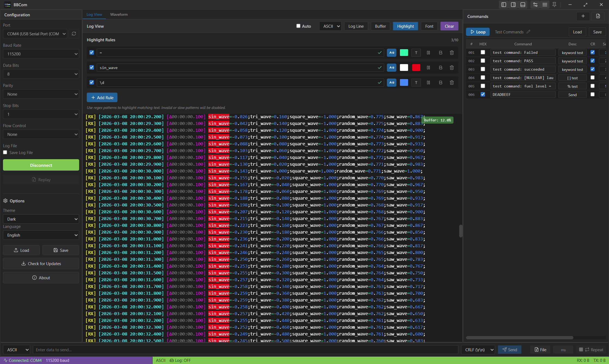Toggle the Highlight rules panel
This screenshot has width=609, height=364.
point(405,26)
